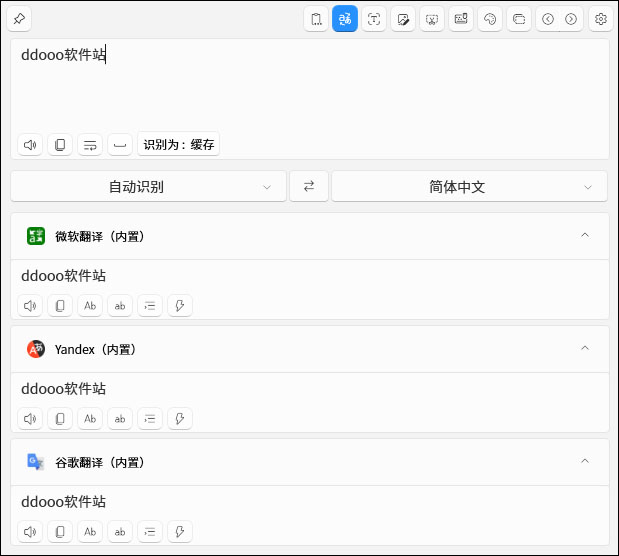The width and height of the screenshot is (619, 556).
Task: Swap the source and target languages
Action: [x=309, y=186]
